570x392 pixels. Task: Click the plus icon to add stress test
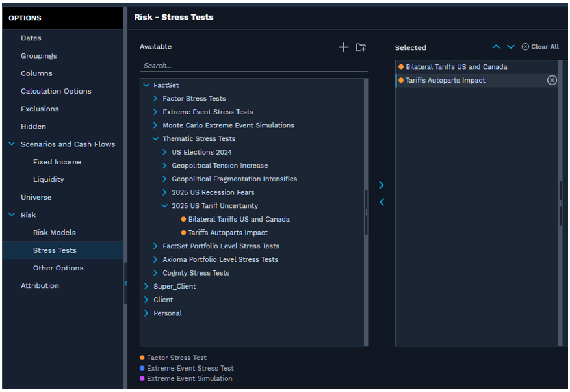(344, 47)
